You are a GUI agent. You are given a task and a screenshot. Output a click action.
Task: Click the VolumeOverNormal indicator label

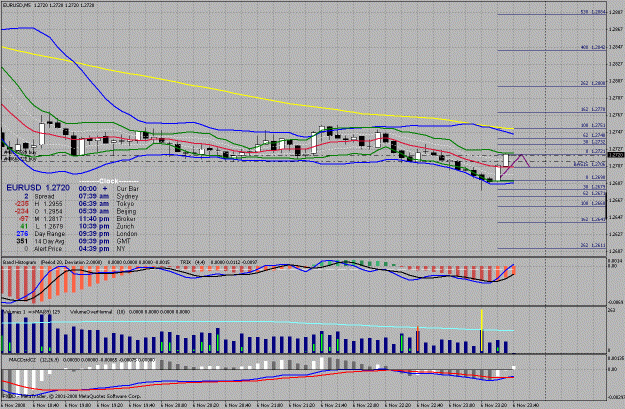(130, 312)
